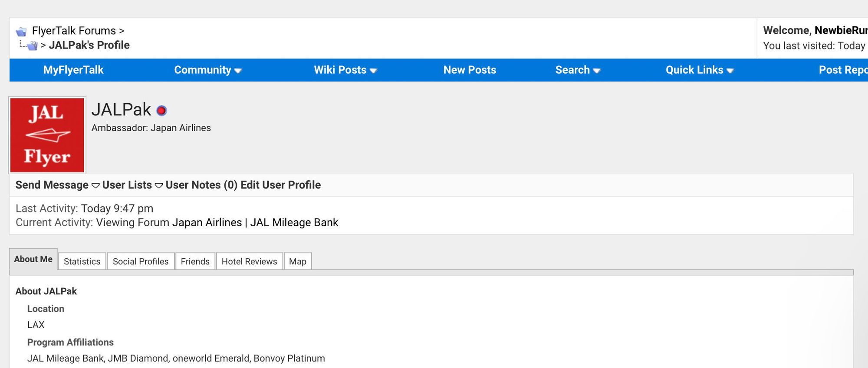
Task: Expand the User Lists menu arrow
Action: pyautogui.click(x=159, y=186)
